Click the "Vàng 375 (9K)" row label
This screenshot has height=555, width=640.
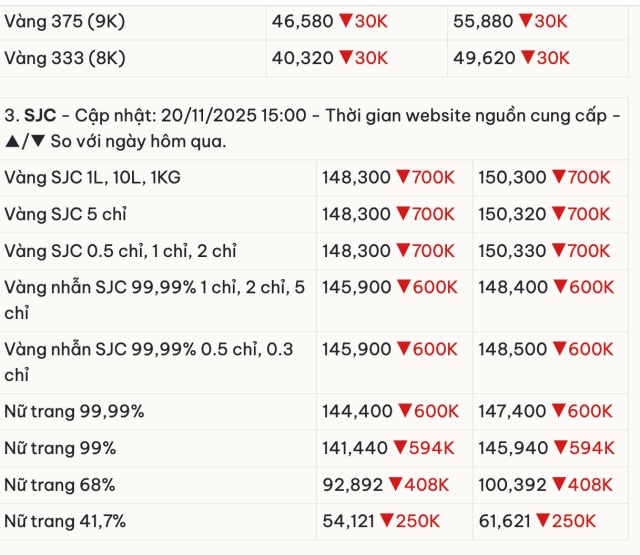click(65, 21)
